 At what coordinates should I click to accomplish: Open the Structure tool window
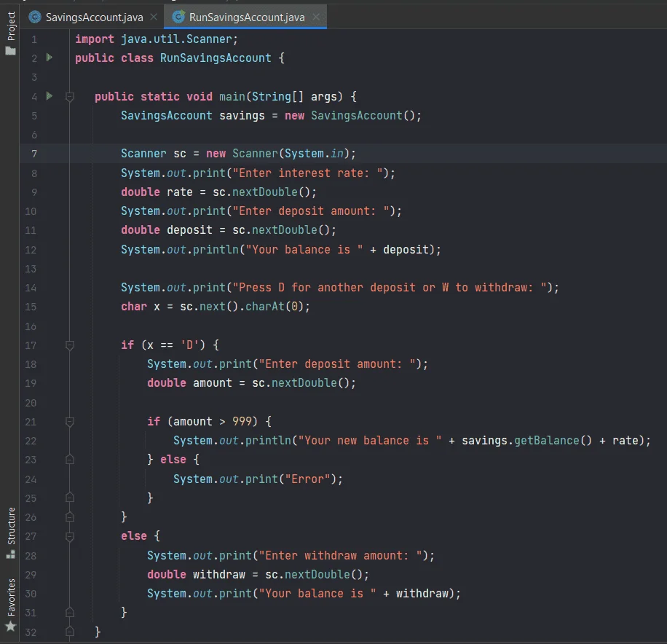(x=11, y=533)
